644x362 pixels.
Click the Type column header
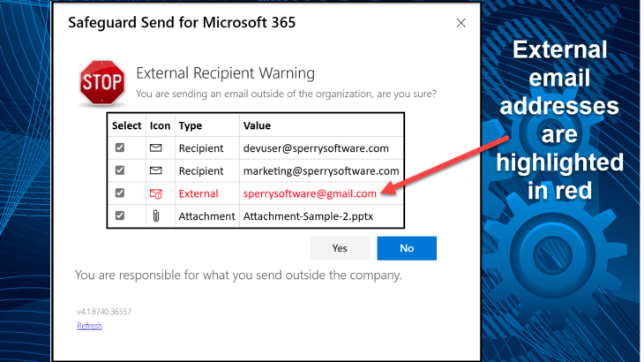(191, 126)
